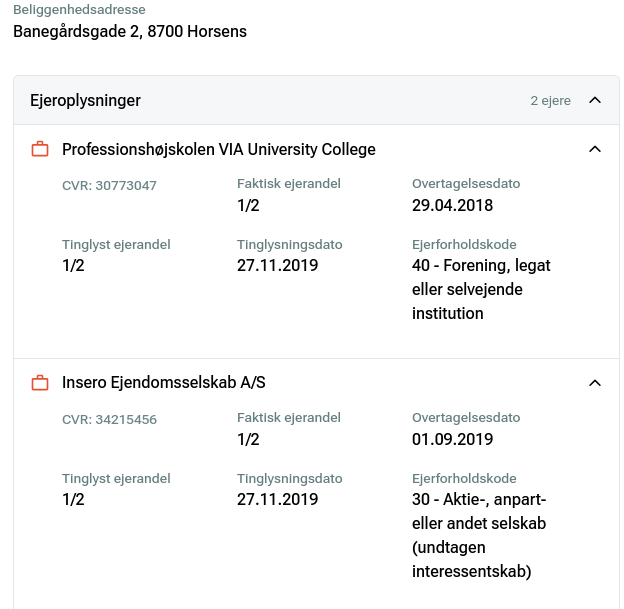This screenshot has width=624, height=609.
Task: Click takeover date 01.09.2019
Action: 452,440
